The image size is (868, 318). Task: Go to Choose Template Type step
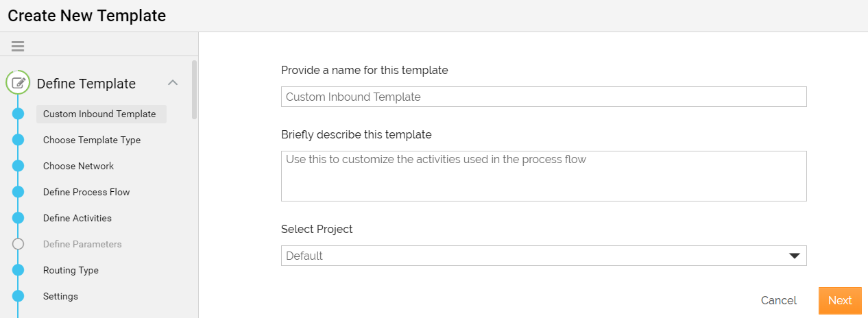coord(92,140)
